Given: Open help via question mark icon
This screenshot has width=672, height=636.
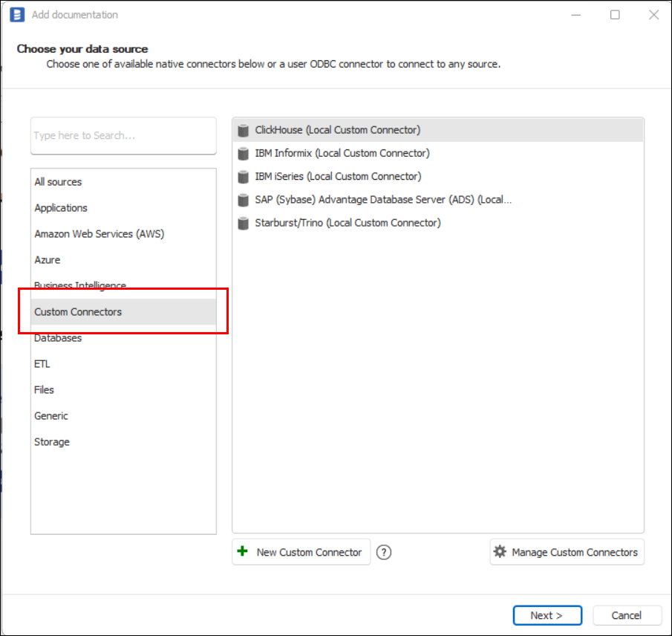Looking at the screenshot, I should pyautogui.click(x=383, y=552).
